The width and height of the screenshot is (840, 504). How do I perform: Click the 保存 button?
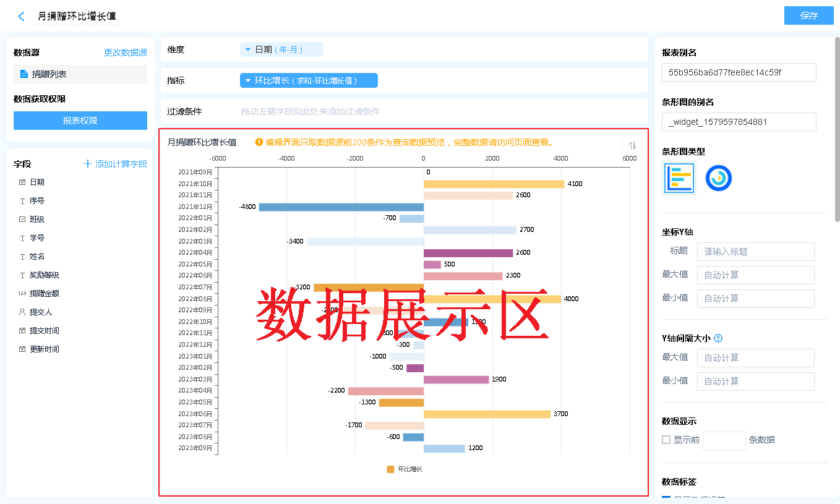(x=808, y=15)
